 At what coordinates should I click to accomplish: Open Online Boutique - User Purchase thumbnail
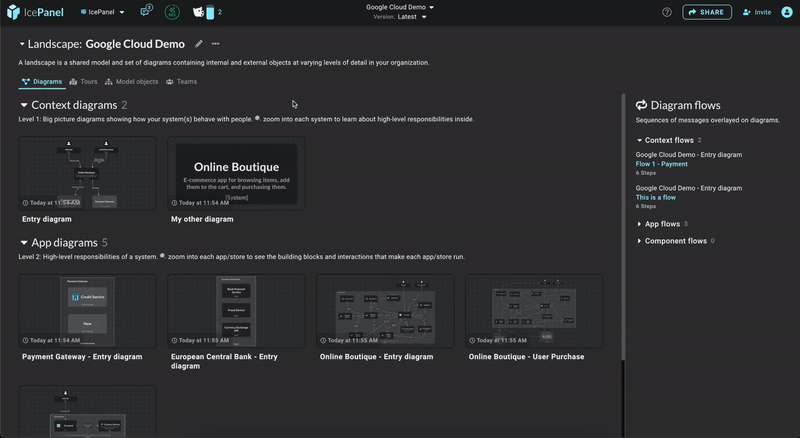(x=534, y=311)
